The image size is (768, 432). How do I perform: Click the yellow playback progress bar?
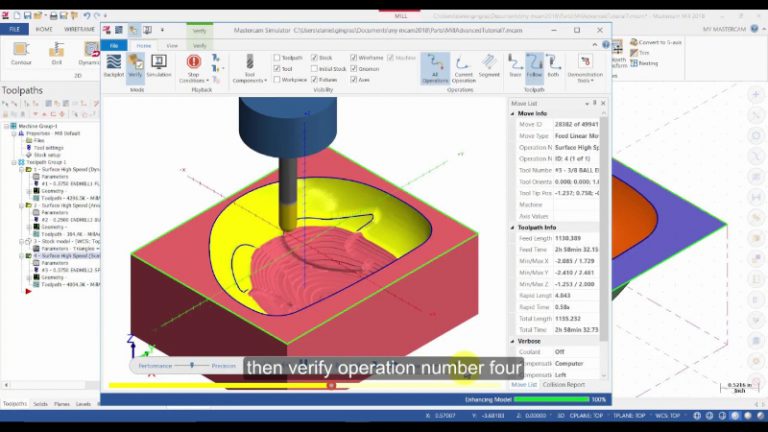(220, 385)
